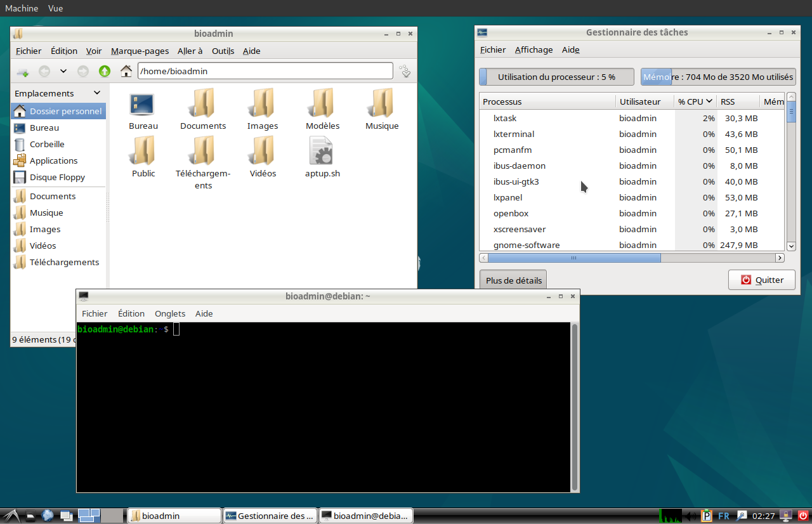Launch the web browser from the panel
Image resolution: width=812 pixels, height=524 pixels.
(48, 516)
